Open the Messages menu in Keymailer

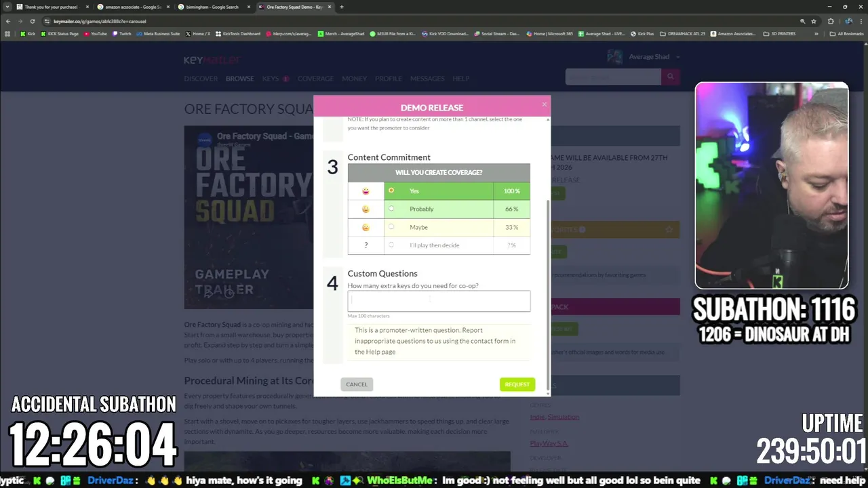click(427, 79)
